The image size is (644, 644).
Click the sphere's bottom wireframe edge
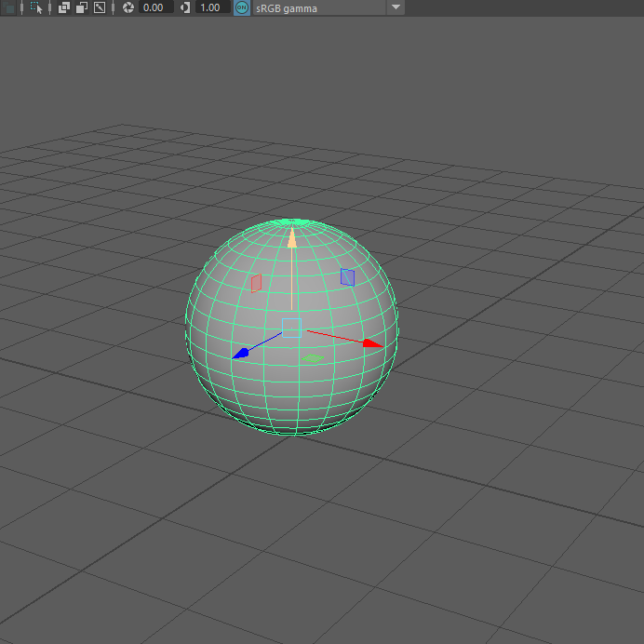pyautogui.click(x=292, y=431)
